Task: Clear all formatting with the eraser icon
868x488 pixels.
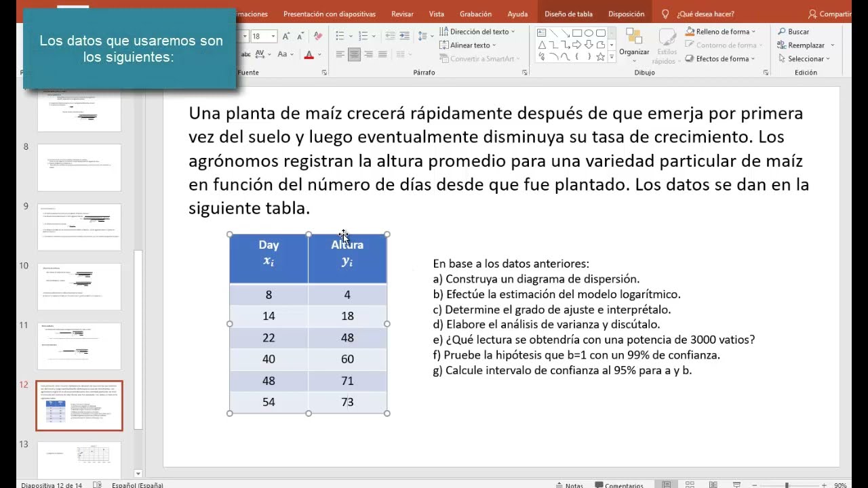Action: [x=317, y=36]
